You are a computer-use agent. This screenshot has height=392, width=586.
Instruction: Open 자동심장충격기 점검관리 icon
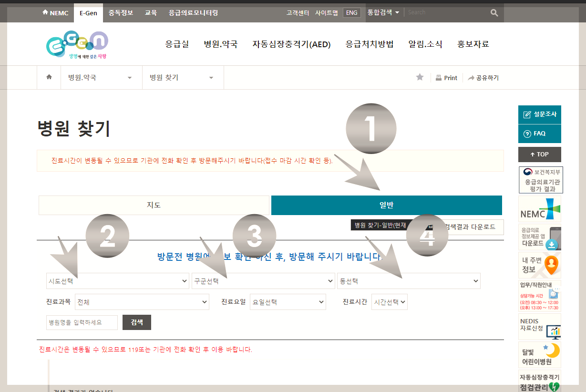tap(539, 382)
